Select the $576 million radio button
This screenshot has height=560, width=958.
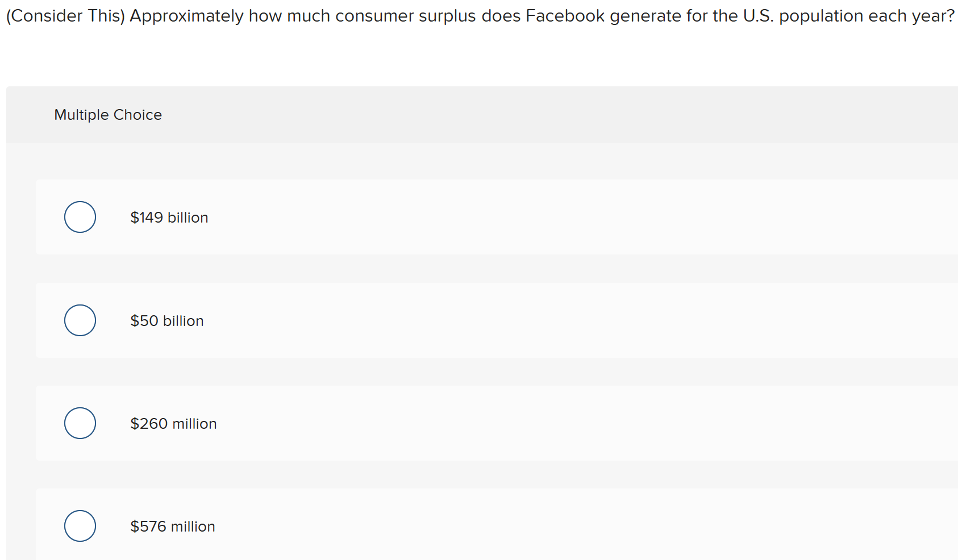(80, 526)
